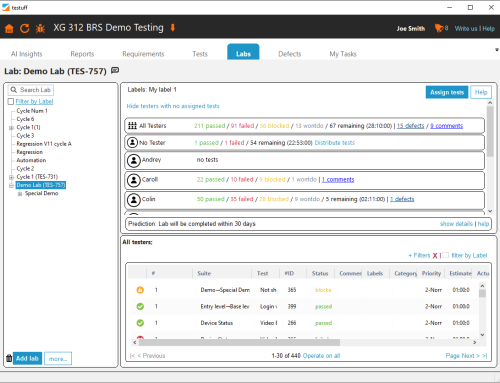Click test table scroll down arrow
500x383 pixels.
coord(482,335)
